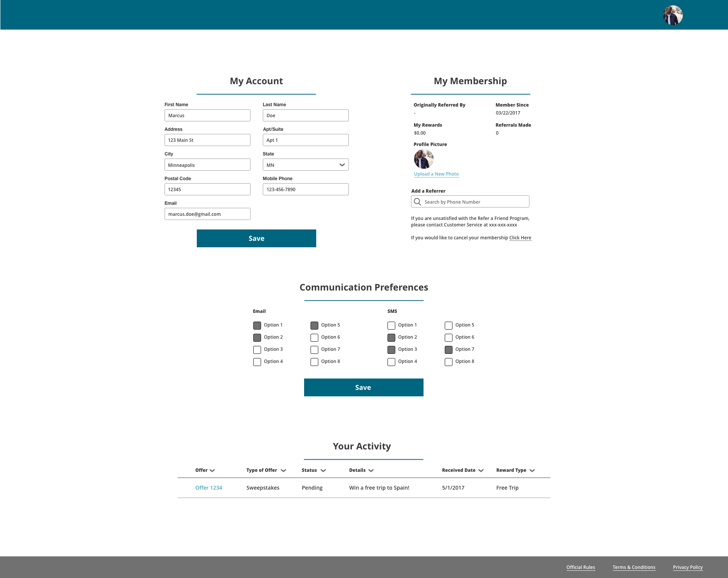728x578 pixels.
Task: Click the profile picture thumbnail
Action: 424,159
